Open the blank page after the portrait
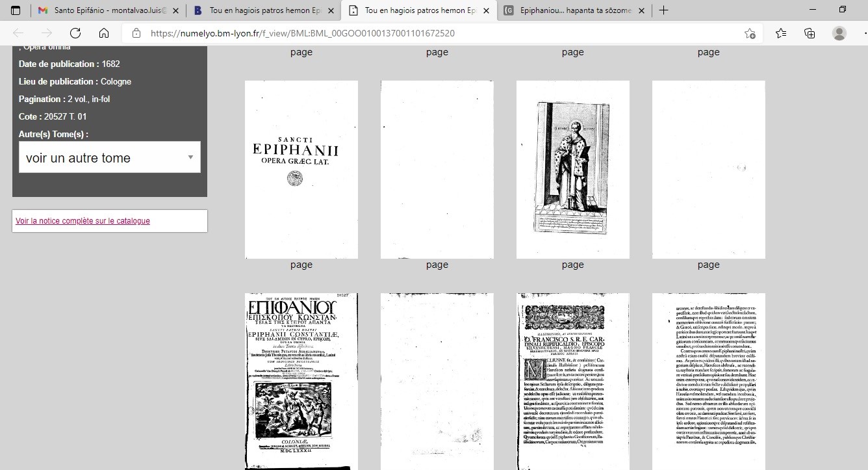Viewport: 868px width, 470px height. tap(709, 170)
